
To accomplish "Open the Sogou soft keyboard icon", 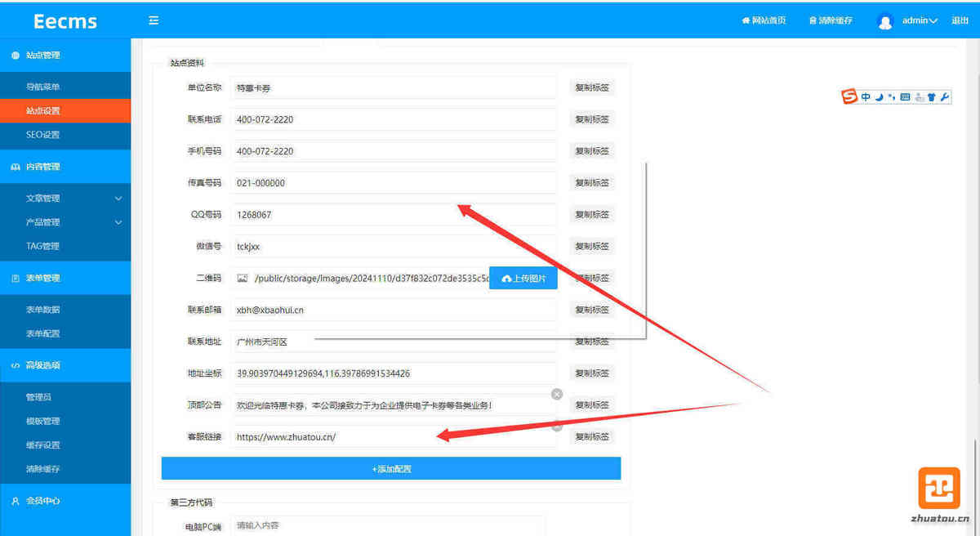I will (x=905, y=97).
